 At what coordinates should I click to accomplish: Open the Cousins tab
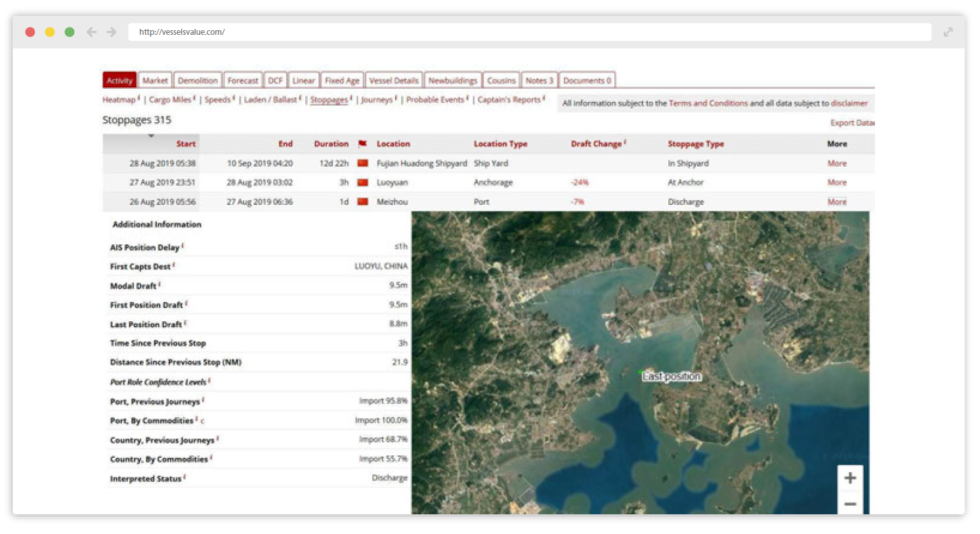(501, 79)
